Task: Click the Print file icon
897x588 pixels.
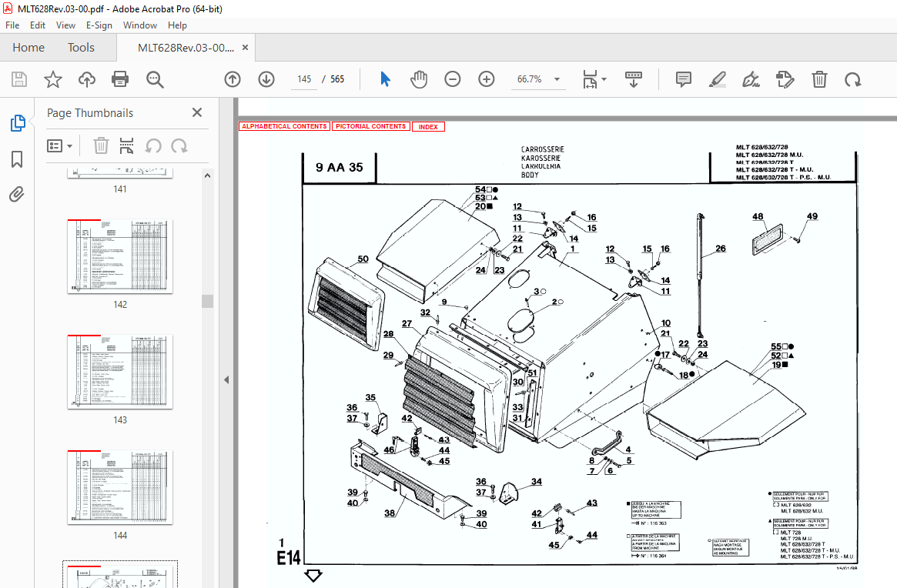Action: tap(120, 79)
